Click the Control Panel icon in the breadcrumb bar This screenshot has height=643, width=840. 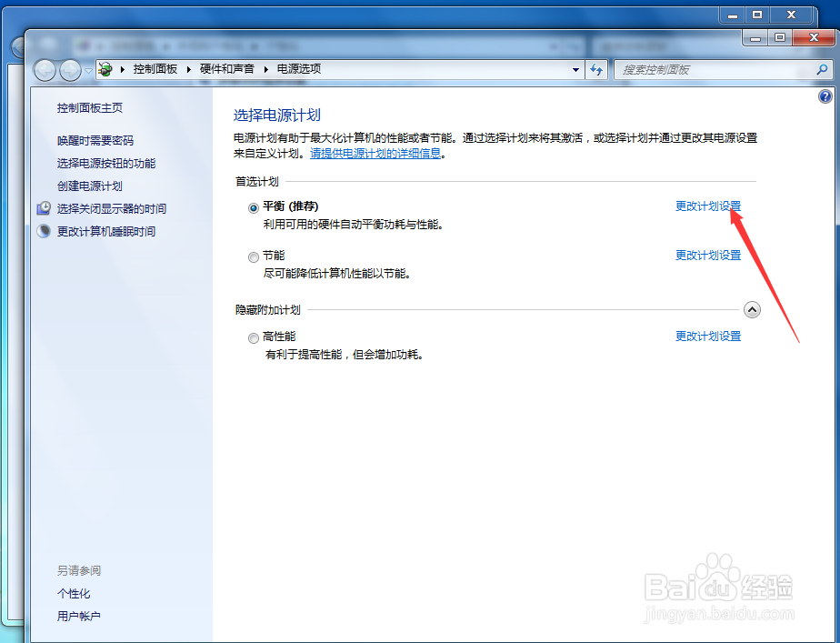pos(105,69)
